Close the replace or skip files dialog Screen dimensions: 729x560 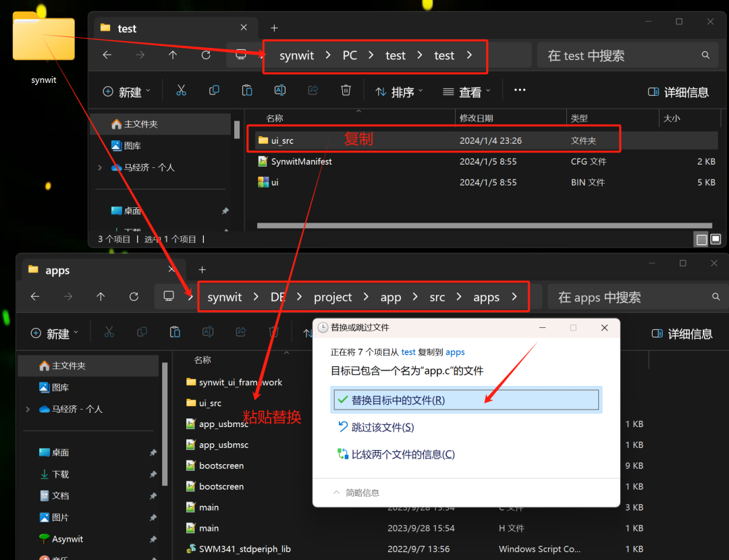pos(604,328)
